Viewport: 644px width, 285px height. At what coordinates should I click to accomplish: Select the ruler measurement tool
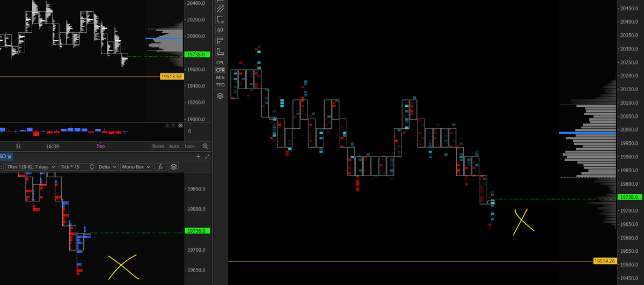pyautogui.click(x=220, y=52)
